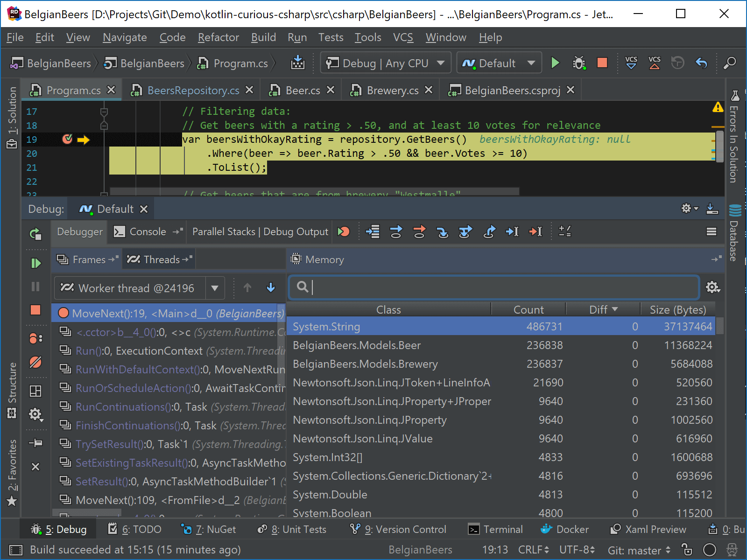
Task: Expand the Worker thread selector dropdown
Action: click(215, 287)
